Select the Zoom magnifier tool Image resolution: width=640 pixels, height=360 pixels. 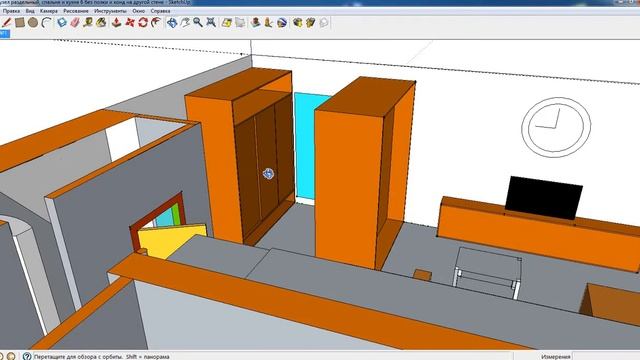198,22
